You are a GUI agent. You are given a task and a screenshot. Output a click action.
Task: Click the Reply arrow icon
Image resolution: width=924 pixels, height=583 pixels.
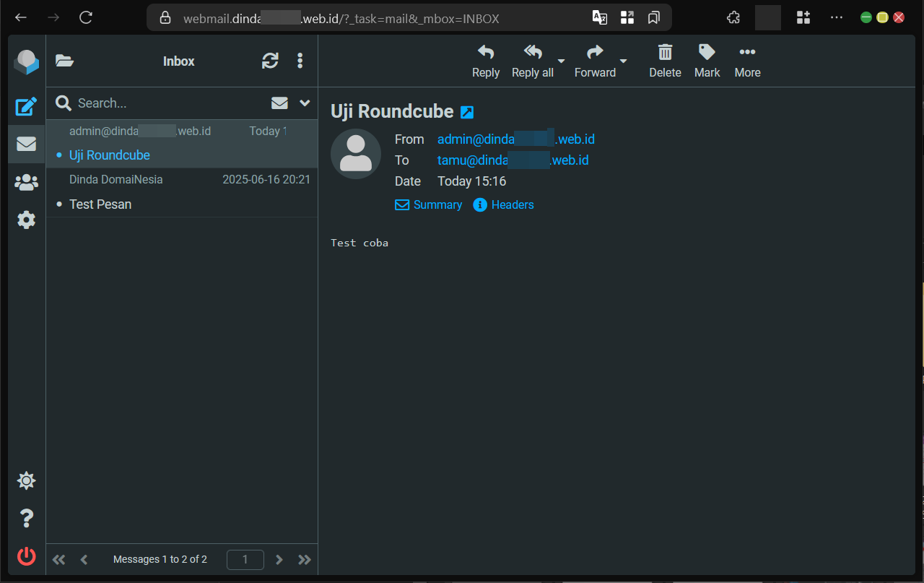click(x=486, y=61)
